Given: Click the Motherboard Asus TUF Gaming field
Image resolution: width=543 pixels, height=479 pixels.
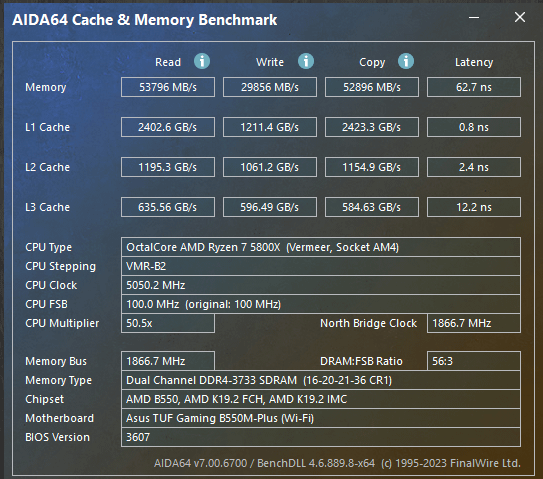Looking at the screenshot, I should pyautogui.click(x=321, y=418).
